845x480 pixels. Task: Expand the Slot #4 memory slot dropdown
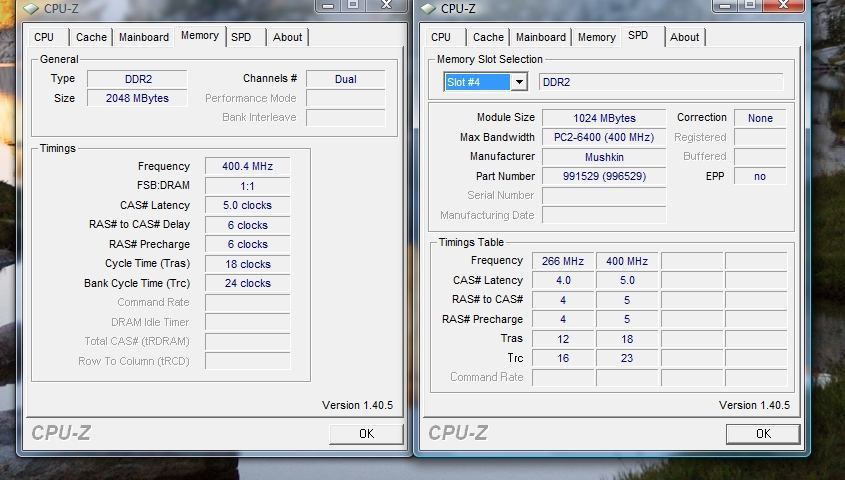coord(519,82)
